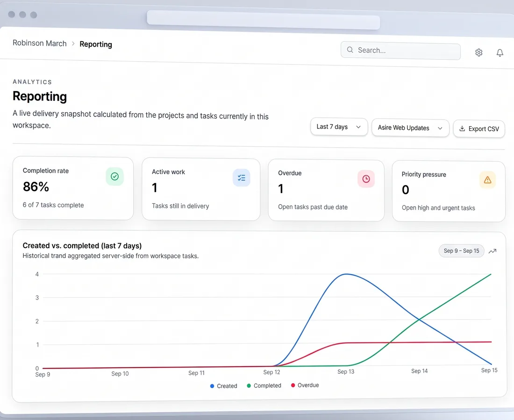Click '6 of 7 tasks complete' text
This screenshot has height=420, width=514.
click(53, 205)
